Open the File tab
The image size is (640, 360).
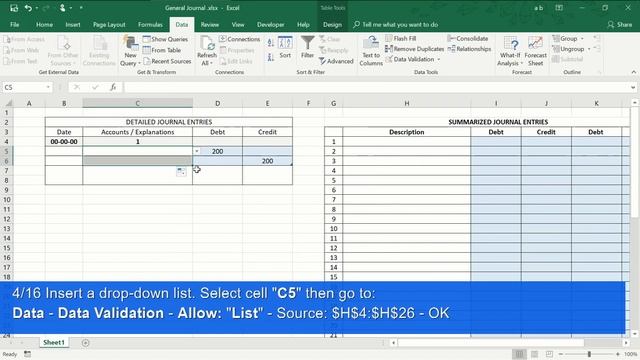[15, 24]
